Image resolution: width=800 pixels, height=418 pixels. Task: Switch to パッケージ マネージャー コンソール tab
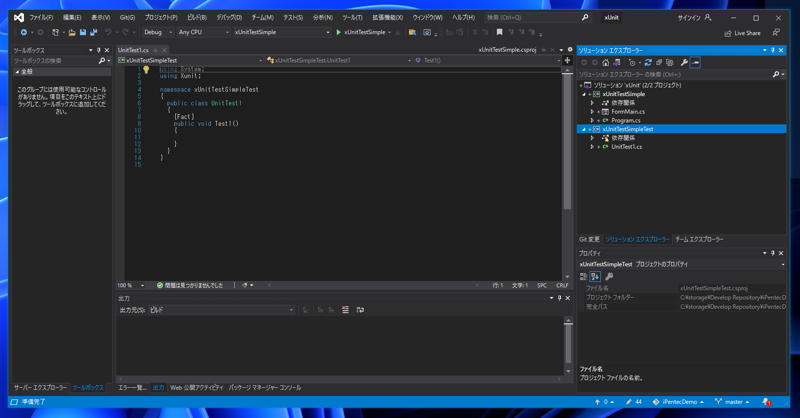click(265, 388)
